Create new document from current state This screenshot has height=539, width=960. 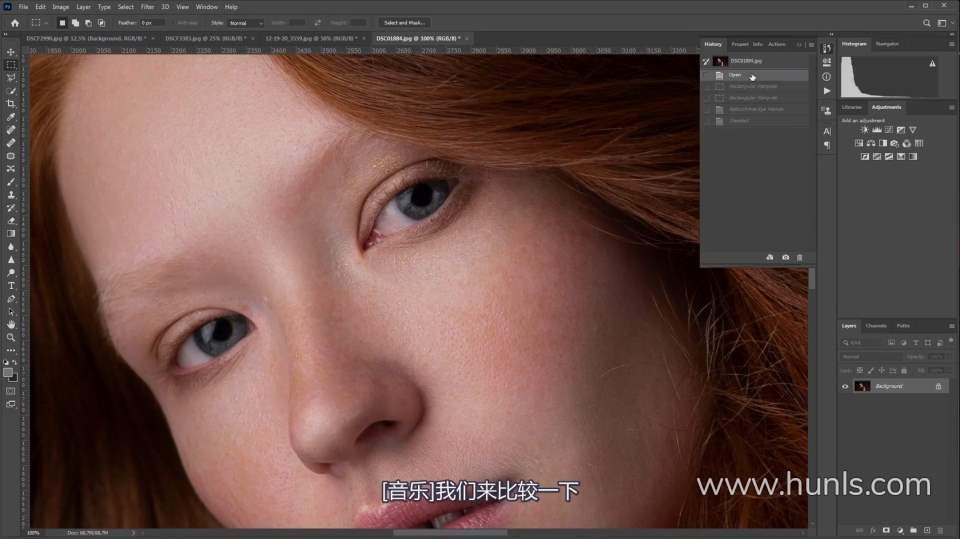[770, 257]
